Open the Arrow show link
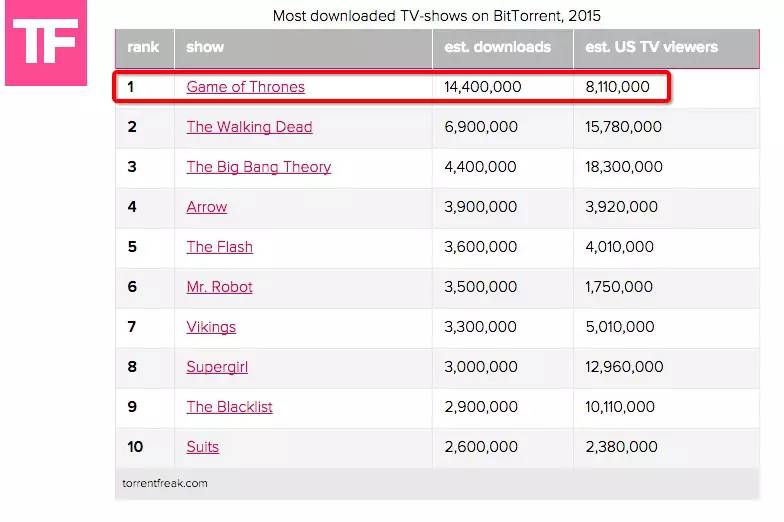784x522 pixels. pyautogui.click(x=206, y=207)
